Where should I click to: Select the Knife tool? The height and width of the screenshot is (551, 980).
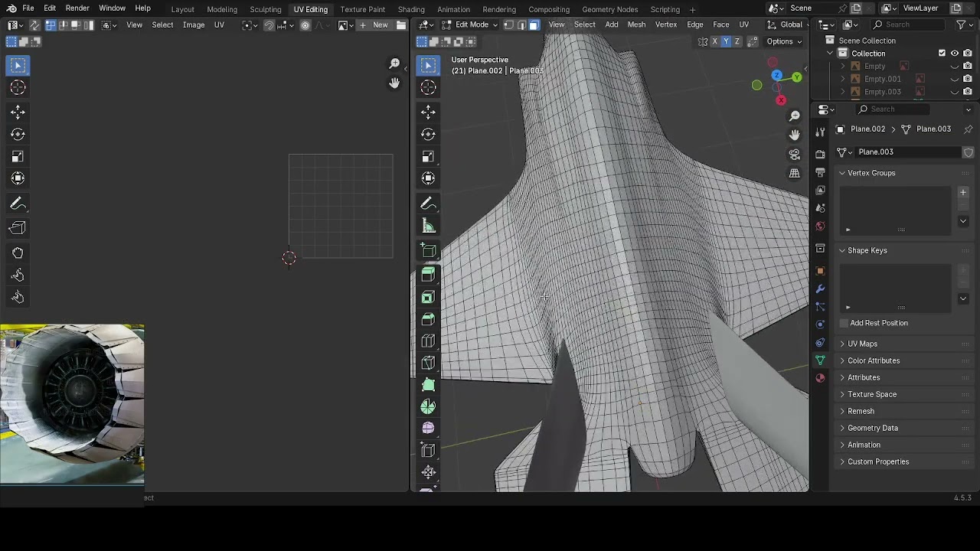pyautogui.click(x=428, y=363)
